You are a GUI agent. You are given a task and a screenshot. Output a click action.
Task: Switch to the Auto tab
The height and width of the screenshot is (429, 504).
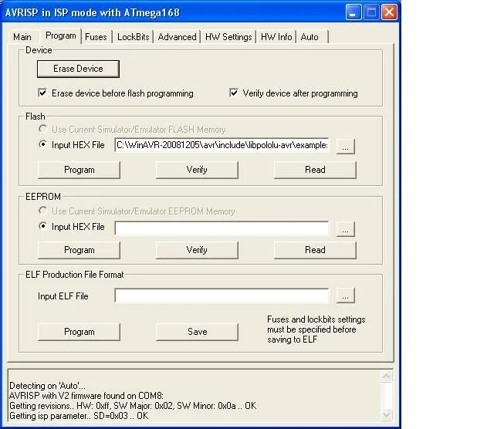[x=310, y=37]
